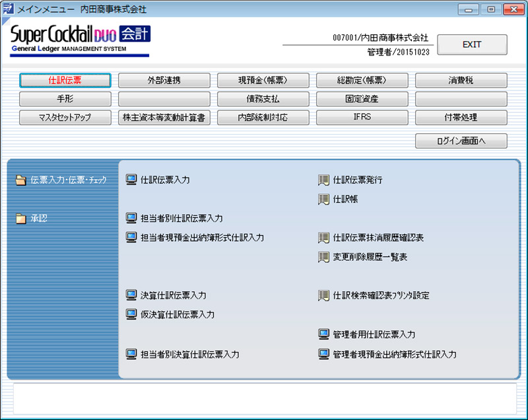Select the 内部統制対応 category button
528x420 pixels.
pos(263,118)
